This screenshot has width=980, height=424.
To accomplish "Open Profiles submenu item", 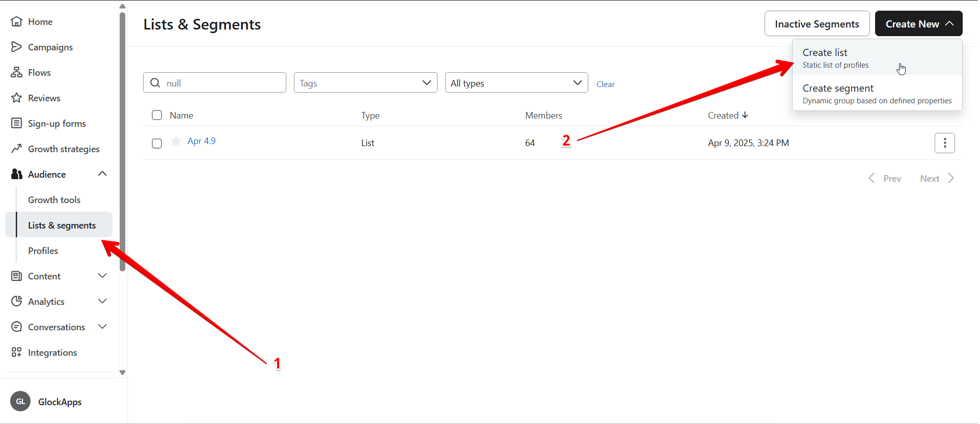I will 43,250.
